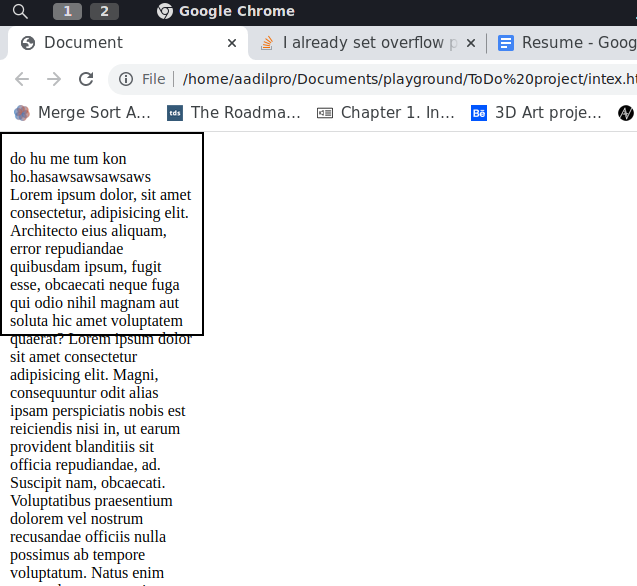Click text 'soluta hic amet voluptatem'
This screenshot has width=637, height=586.
coord(96,321)
